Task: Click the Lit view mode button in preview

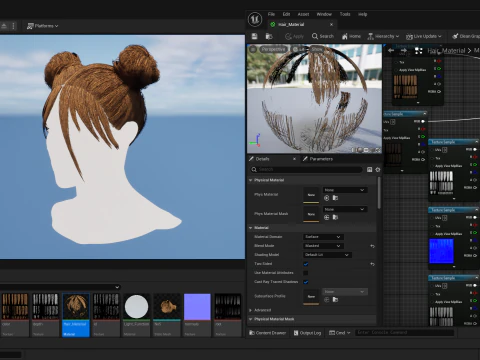Action: [299, 49]
